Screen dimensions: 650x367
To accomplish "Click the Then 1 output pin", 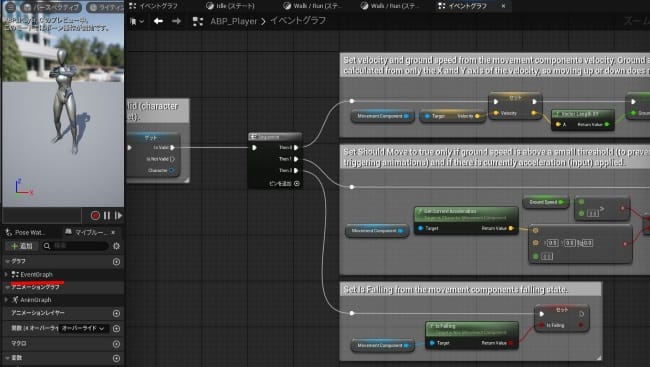I will (296, 159).
